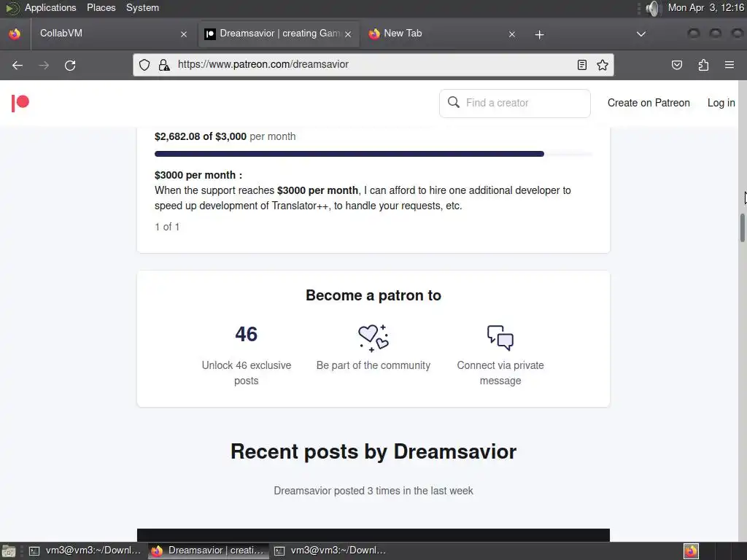The image size is (747, 560).
Task: Click the volume speaker icon
Action: (x=653, y=8)
